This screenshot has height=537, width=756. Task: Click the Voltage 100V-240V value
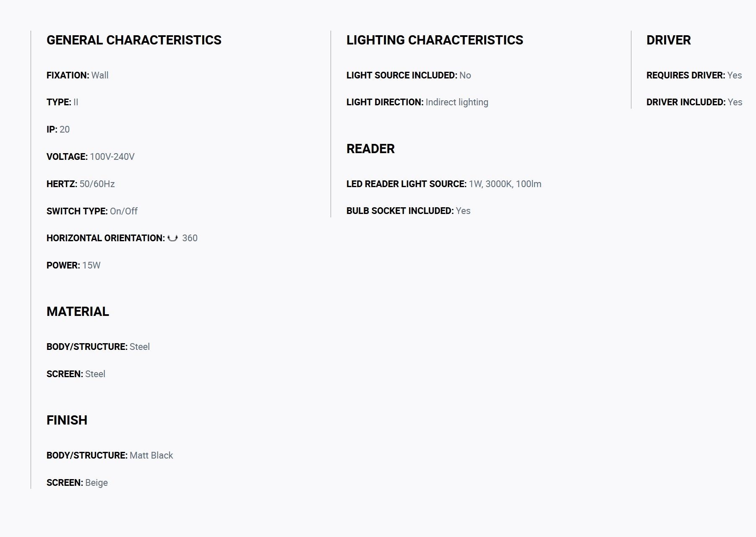tap(112, 156)
